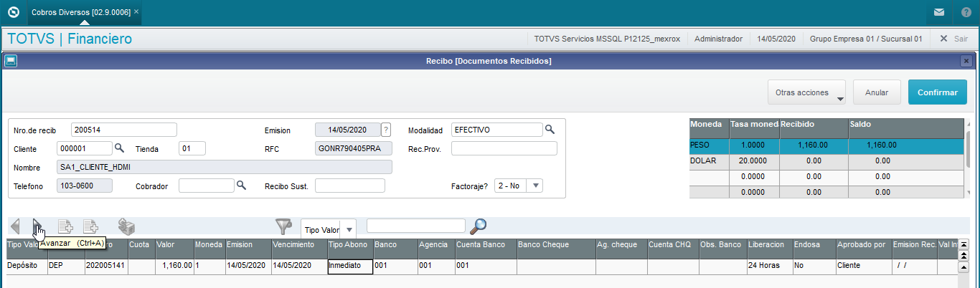Image resolution: width=980 pixels, height=288 pixels.
Task: Click the funnel filter icon
Action: coord(285,227)
